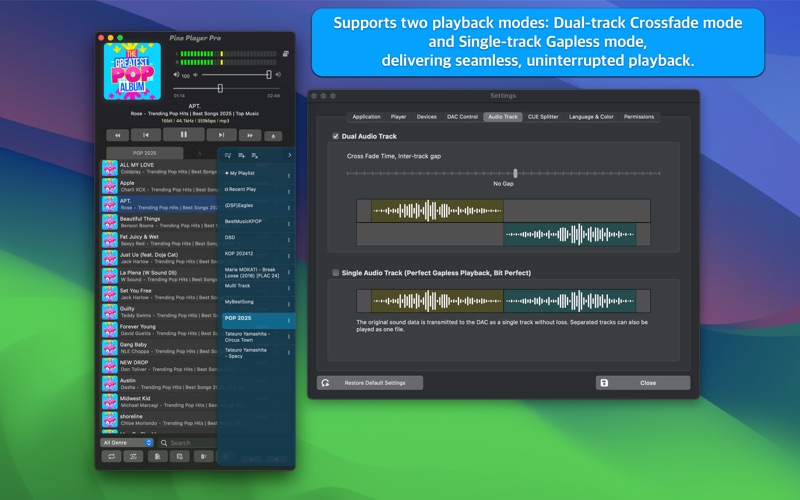800x500 pixels.
Task: Collapse playlist sidebar with chevron arrow
Action: click(289, 155)
